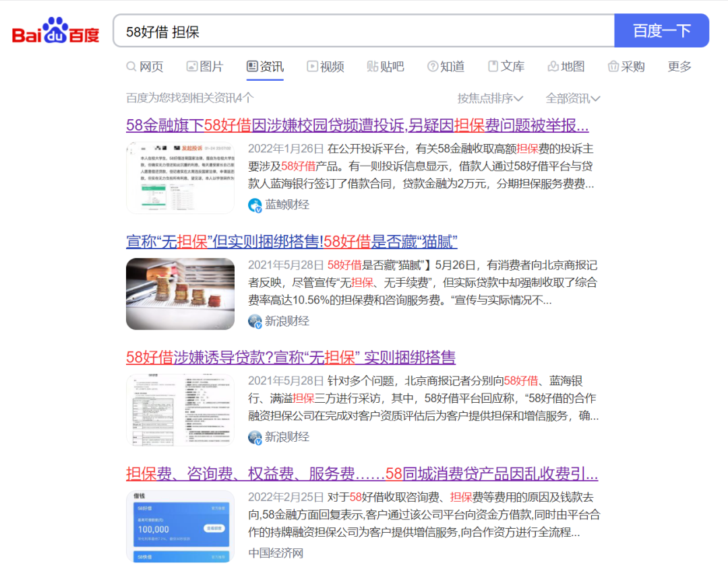Open headline 担保费、咨询费、权益费、服务费
Screen dimensions: 728x588
pyautogui.click(x=362, y=473)
